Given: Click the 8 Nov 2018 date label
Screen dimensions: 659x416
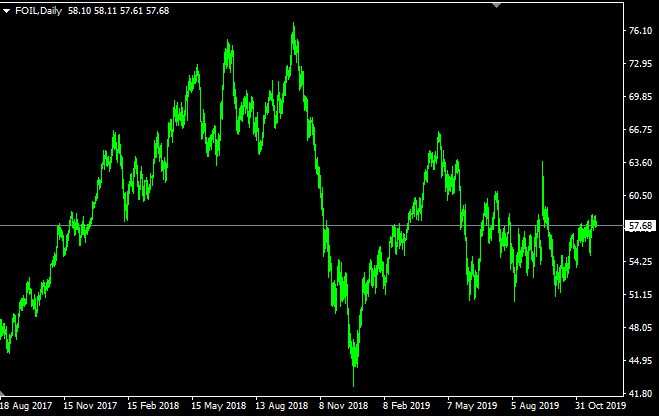Looking at the screenshot, I should pos(343,406).
